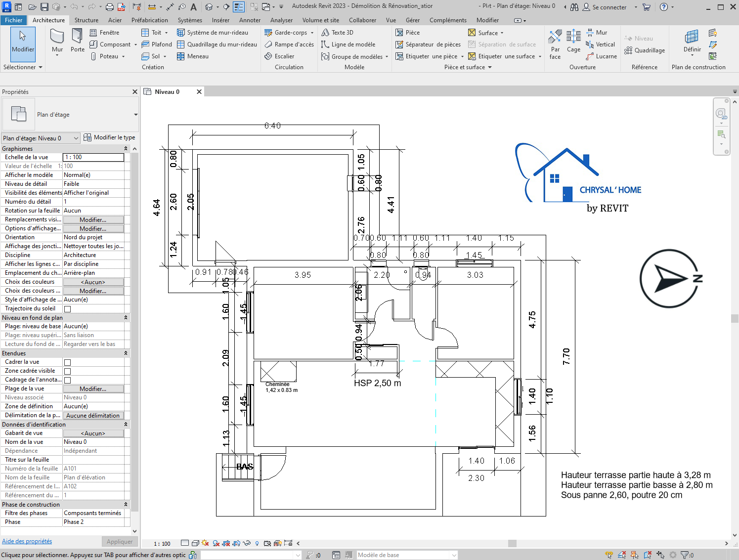739x560 pixels.
Task: Switch to the Annoter ribbon tab
Action: (x=250, y=20)
